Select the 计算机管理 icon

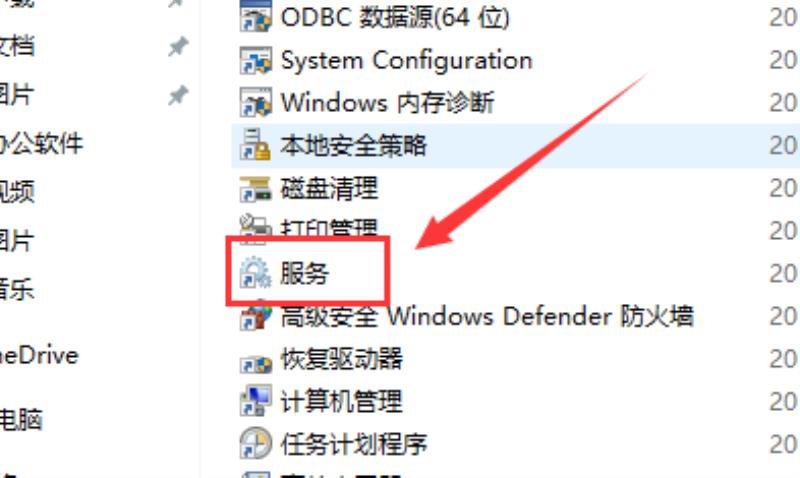coord(256,401)
